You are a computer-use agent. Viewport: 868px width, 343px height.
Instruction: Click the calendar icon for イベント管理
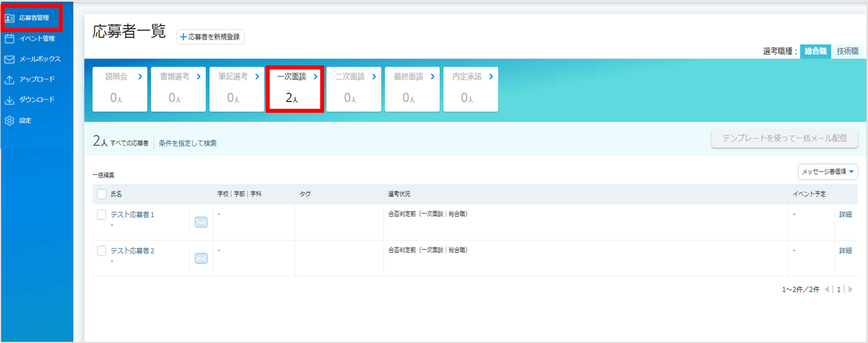click(x=9, y=39)
